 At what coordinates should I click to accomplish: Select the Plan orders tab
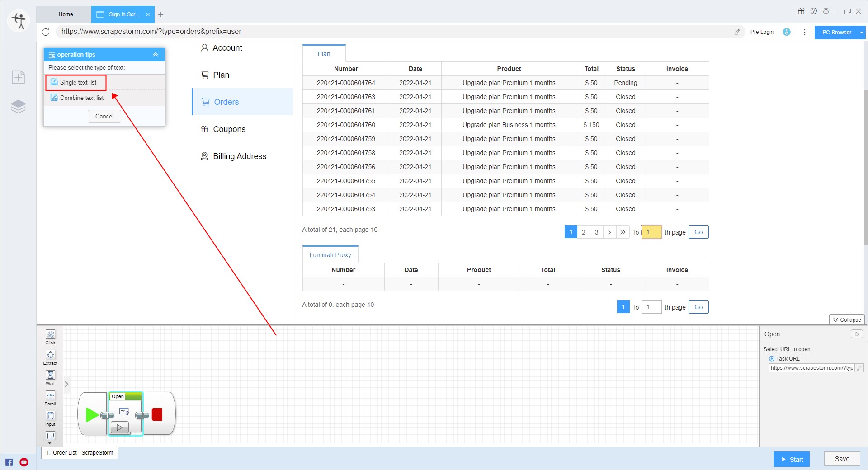tap(324, 54)
